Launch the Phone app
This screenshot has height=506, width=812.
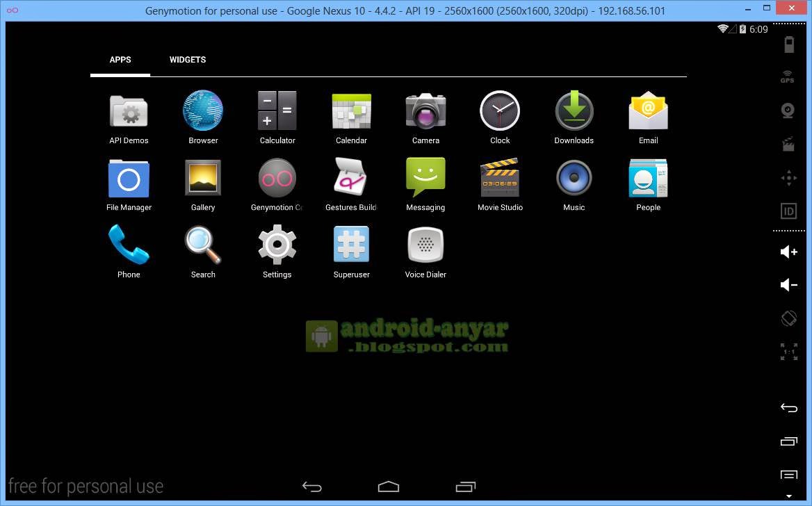[x=129, y=251]
